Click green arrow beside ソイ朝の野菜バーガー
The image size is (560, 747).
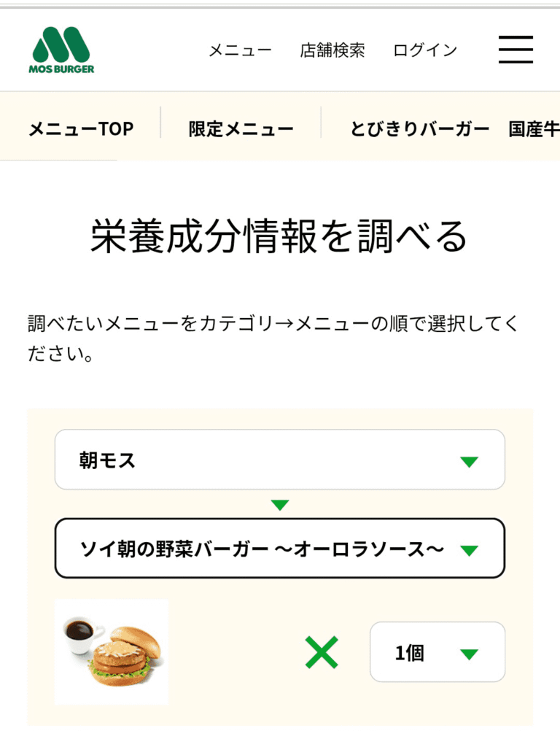pos(469,550)
